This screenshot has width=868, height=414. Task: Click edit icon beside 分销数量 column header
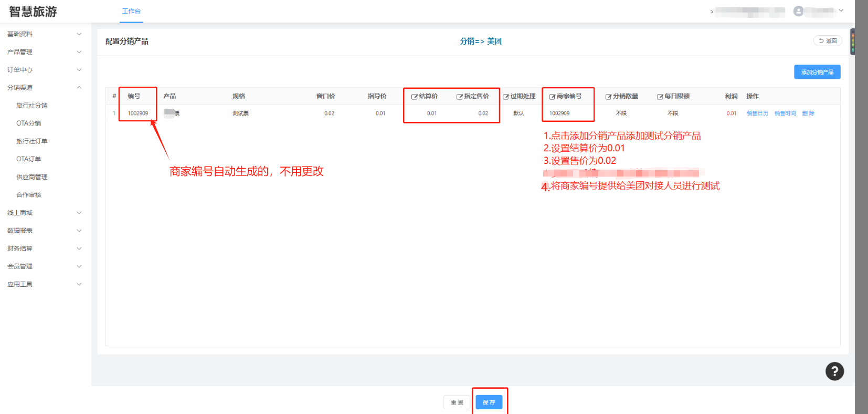608,97
